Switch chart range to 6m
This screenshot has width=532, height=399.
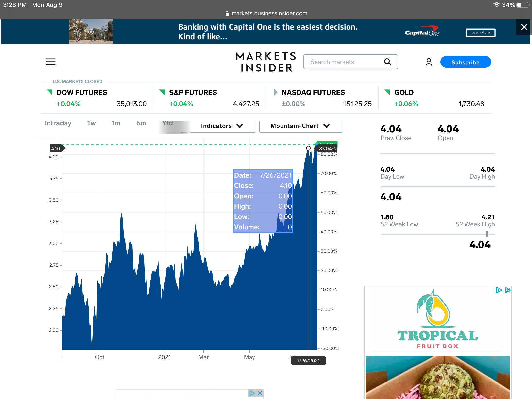[141, 123]
